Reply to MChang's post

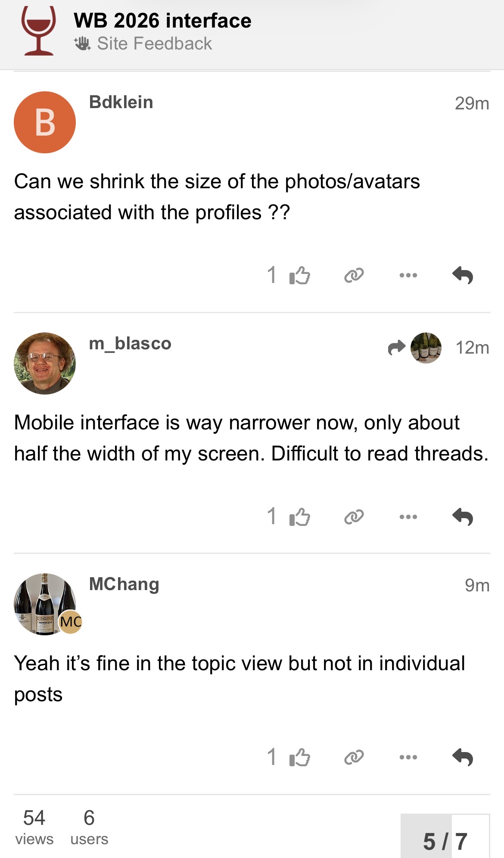(x=463, y=757)
